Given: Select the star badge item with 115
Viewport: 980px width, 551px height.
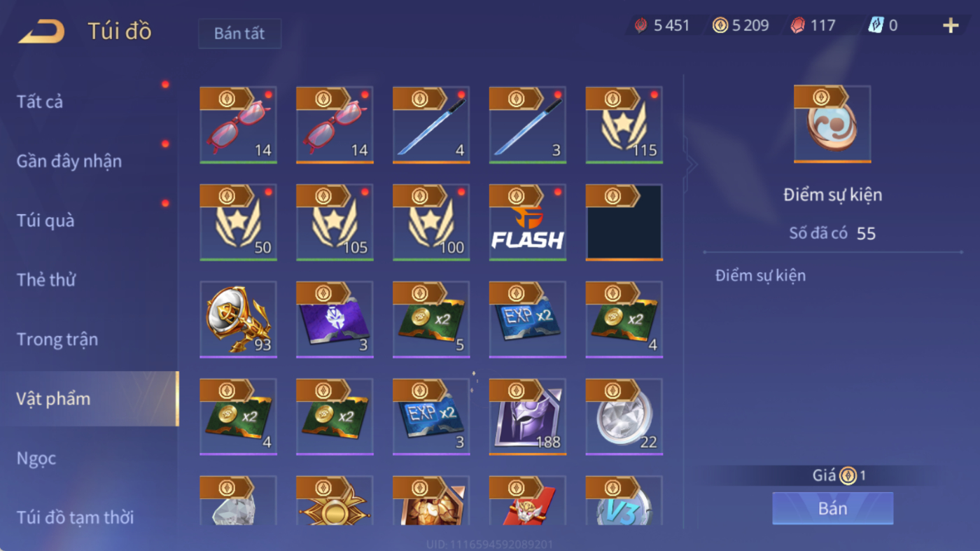Looking at the screenshot, I should [x=624, y=125].
